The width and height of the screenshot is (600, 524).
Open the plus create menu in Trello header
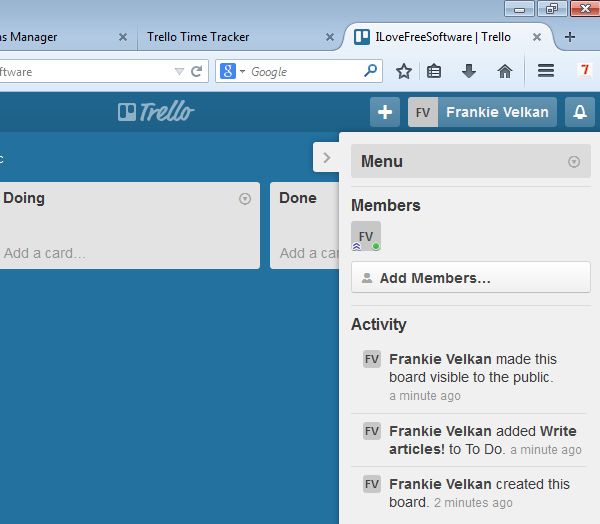point(385,112)
